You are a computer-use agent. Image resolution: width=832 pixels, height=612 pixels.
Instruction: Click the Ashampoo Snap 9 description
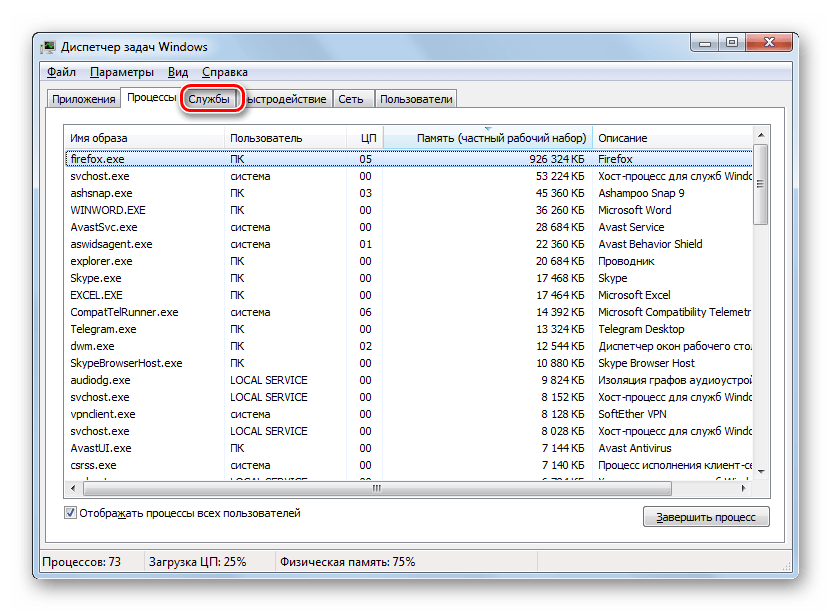[x=642, y=193]
